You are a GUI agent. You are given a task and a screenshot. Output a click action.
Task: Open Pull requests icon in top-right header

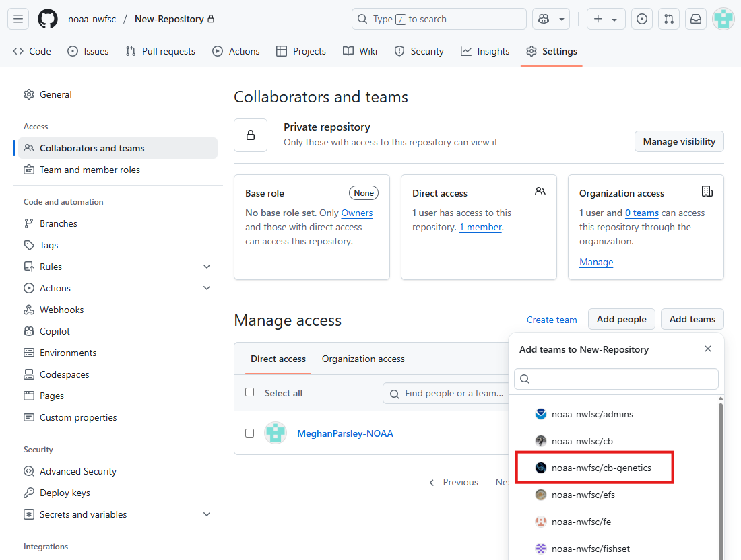[669, 19]
